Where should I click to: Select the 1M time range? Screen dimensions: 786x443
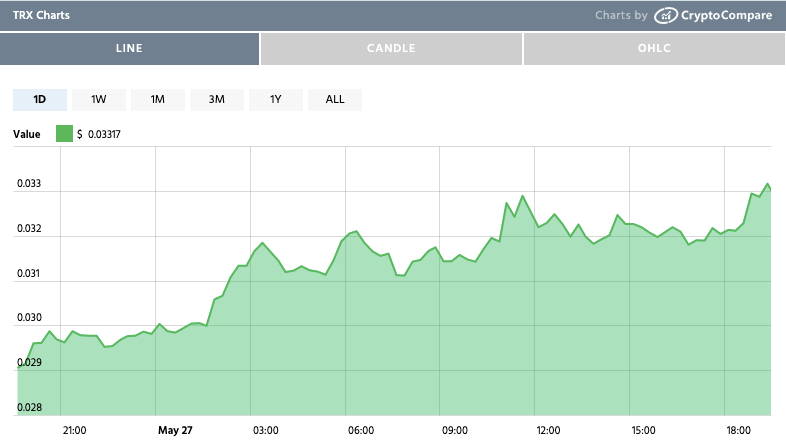pyautogui.click(x=158, y=99)
